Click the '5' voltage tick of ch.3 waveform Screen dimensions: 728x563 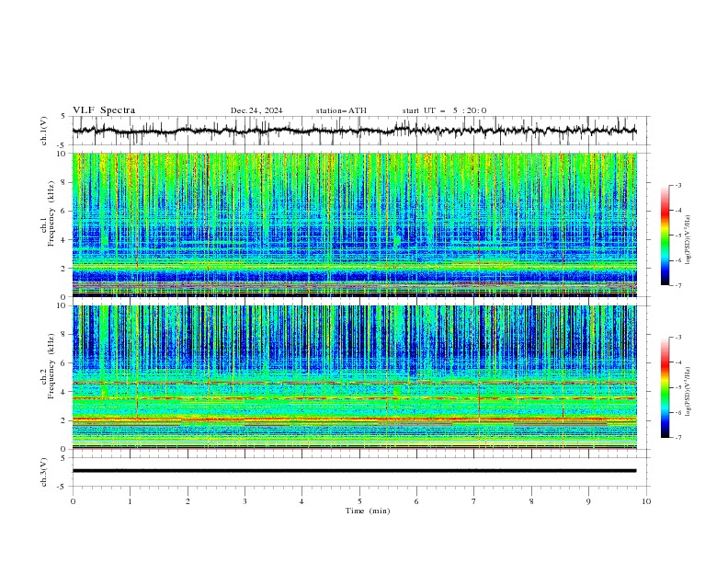[63, 457]
